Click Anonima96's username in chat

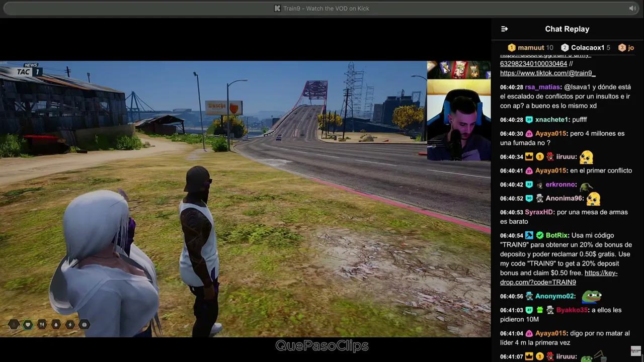pyautogui.click(x=565, y=199)
